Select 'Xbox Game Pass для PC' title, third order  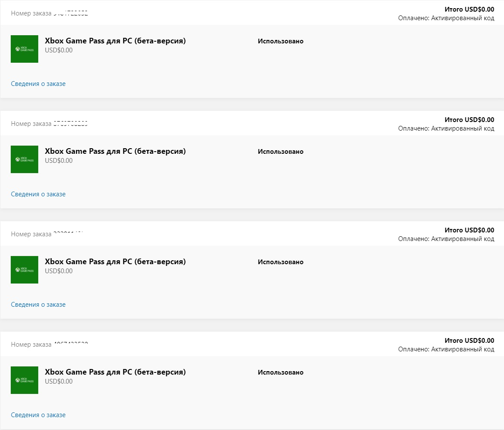coord(115,262)
